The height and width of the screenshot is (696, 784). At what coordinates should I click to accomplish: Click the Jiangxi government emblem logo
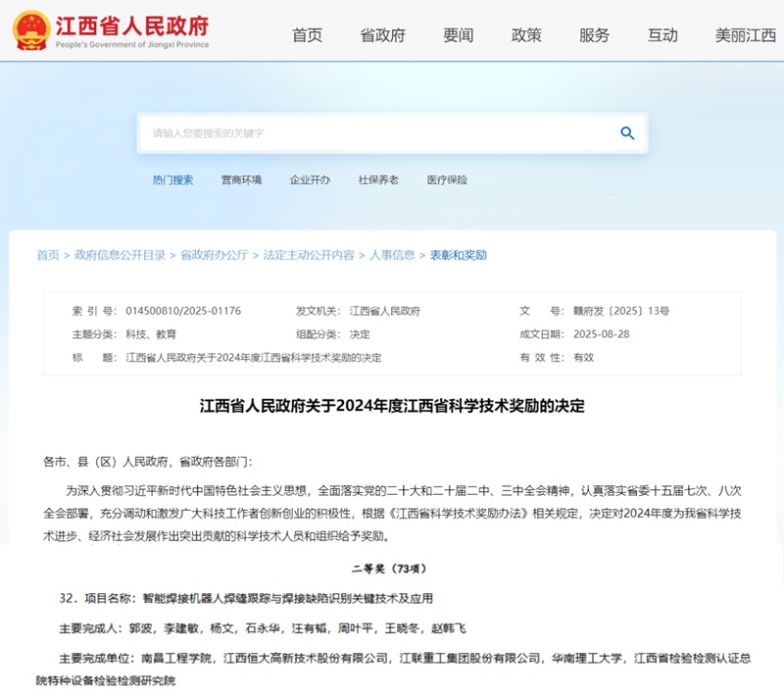(x=31, y=30)
